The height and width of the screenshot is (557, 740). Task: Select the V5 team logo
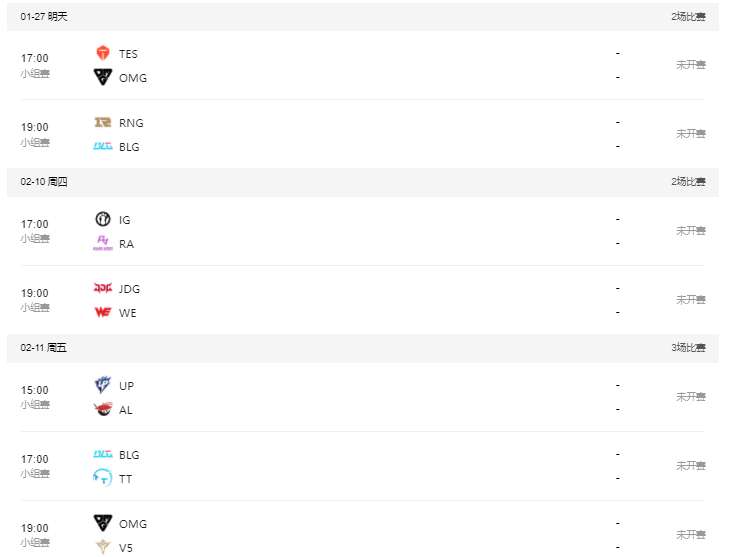(102, 547)
